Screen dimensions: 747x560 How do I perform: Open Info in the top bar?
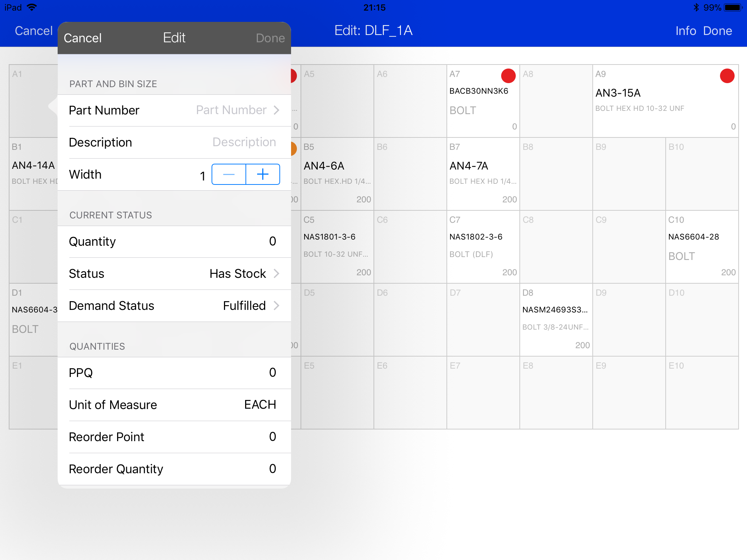(686, 31)
